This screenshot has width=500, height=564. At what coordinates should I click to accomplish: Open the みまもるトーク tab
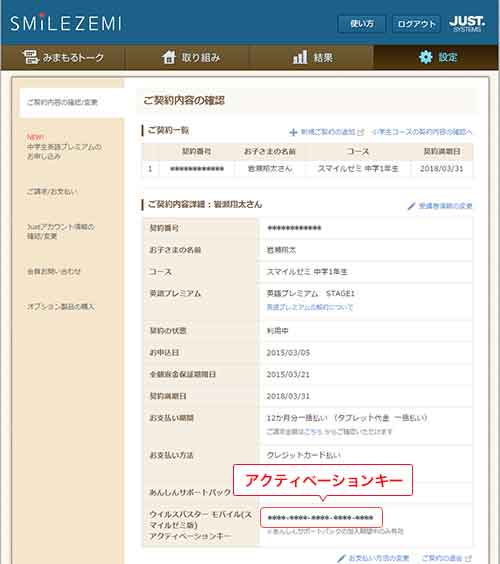[x=63, y=57]
